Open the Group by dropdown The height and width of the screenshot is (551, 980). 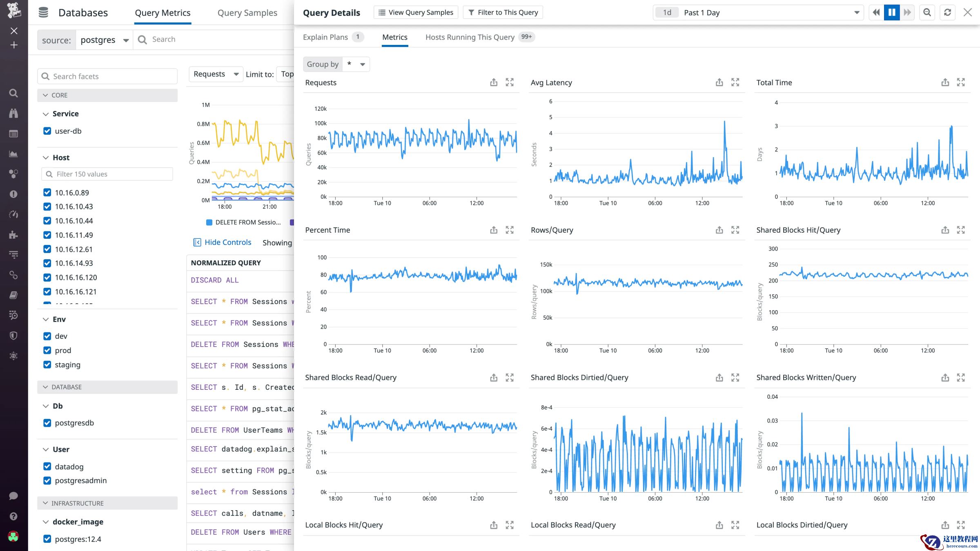click(x=356, y=64)
